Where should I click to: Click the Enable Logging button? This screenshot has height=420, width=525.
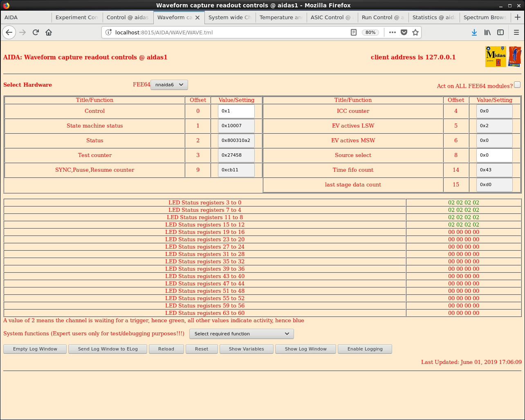coord(365,349)
